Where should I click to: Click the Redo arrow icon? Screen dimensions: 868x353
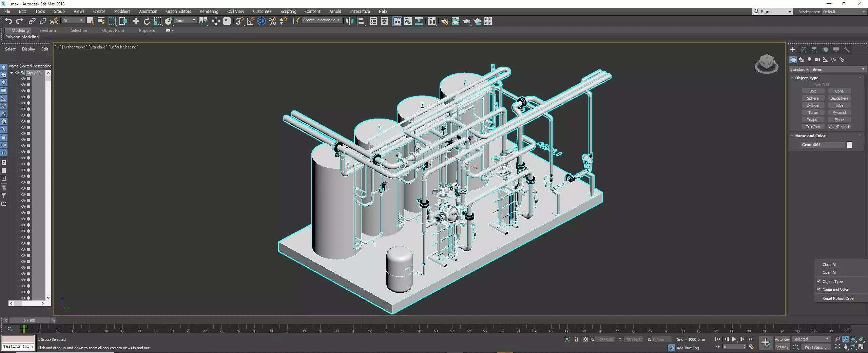(x=19, y=21)
